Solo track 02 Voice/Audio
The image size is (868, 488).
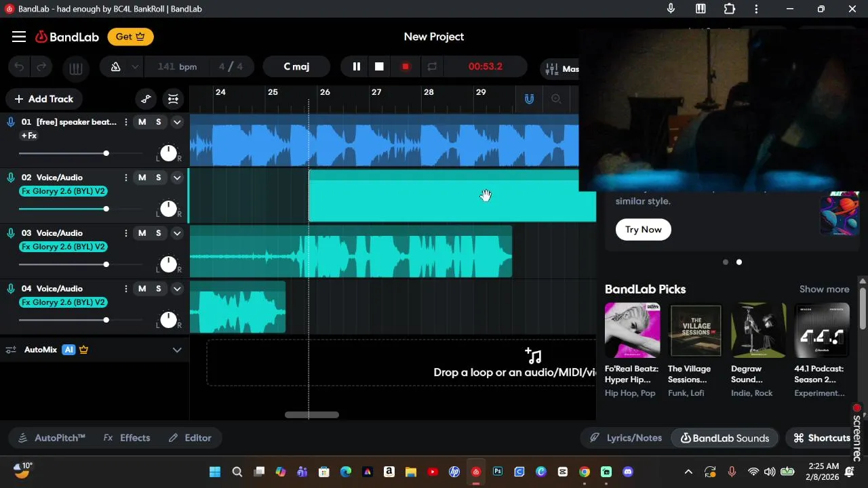tap(159, 178)
